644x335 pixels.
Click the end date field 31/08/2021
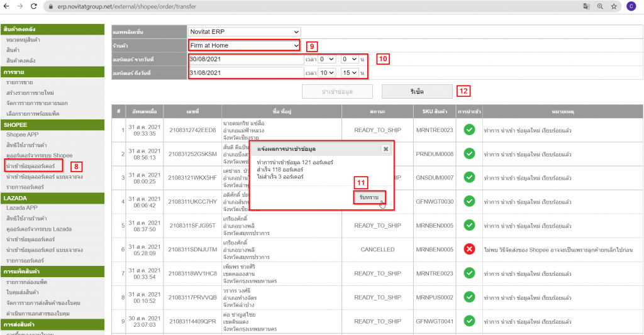click(245, 73)
